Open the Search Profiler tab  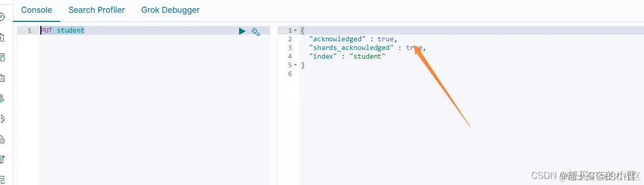pos(97,10)
